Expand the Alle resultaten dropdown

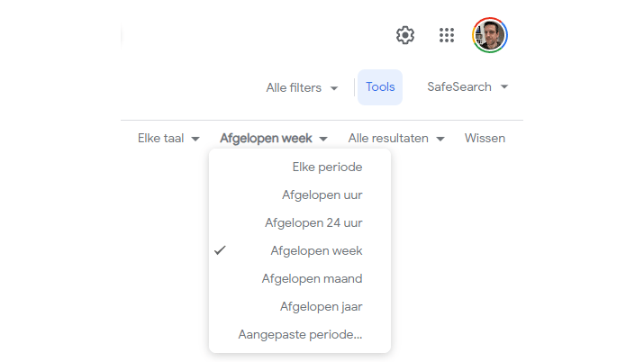click(388, 139)
